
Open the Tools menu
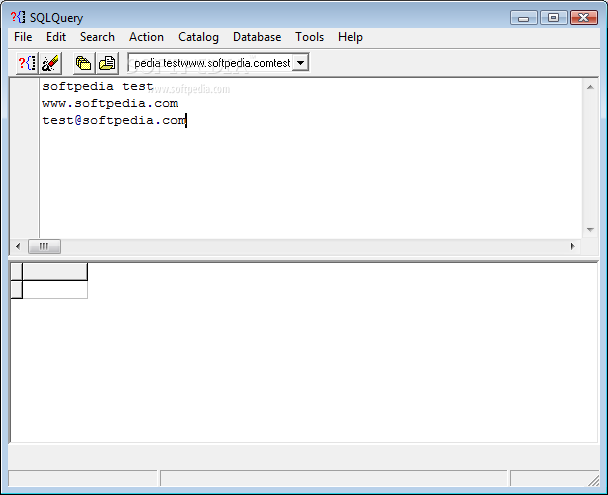pyautogui.click(x=309, y=37)
